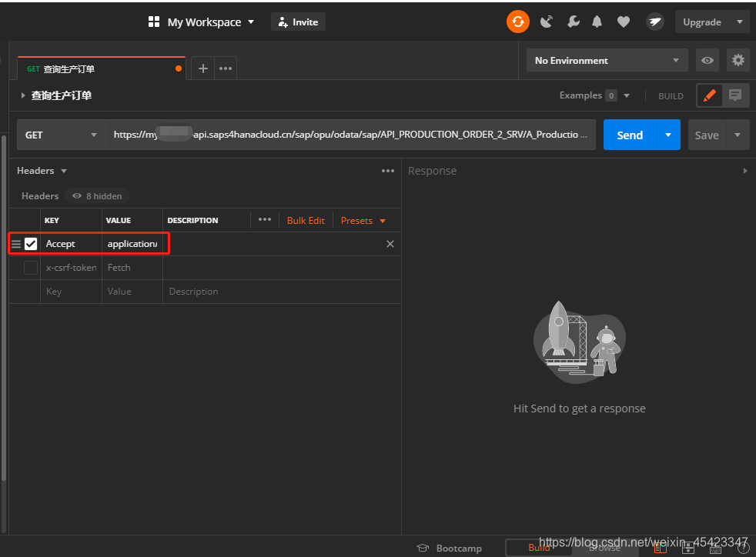Toggle the environment quick look eye
756x557 pixels.
pyautogui.click(x=707, y=60)
